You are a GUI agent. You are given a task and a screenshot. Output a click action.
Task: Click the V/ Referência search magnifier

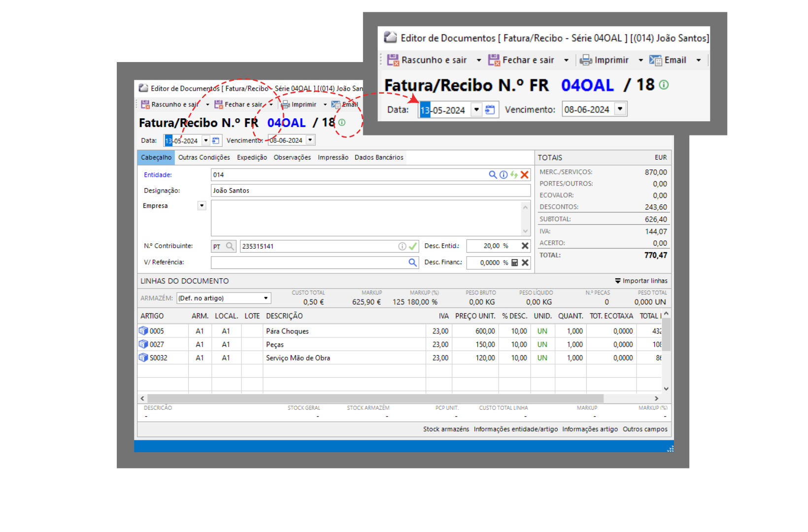[x=412, y=263]
